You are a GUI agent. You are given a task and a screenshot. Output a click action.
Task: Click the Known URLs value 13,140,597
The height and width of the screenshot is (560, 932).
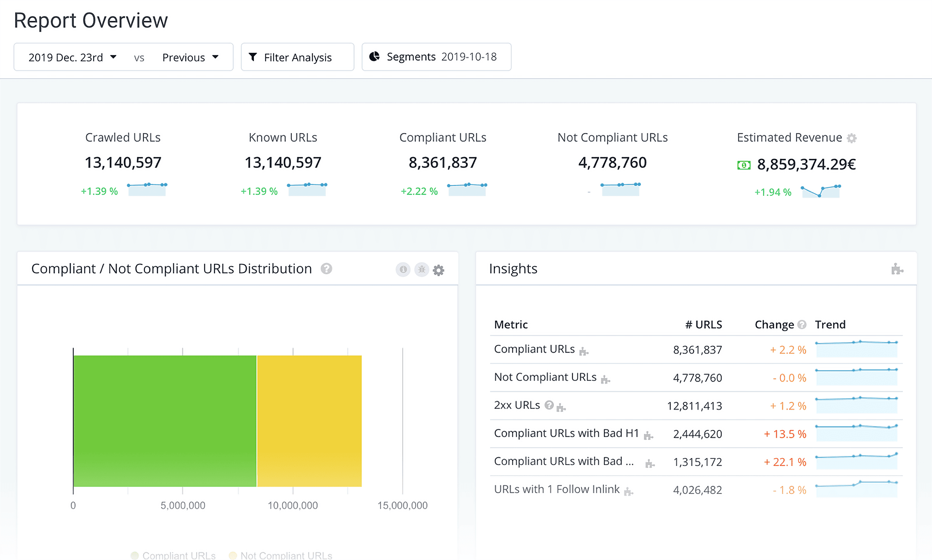pos(283,163)
